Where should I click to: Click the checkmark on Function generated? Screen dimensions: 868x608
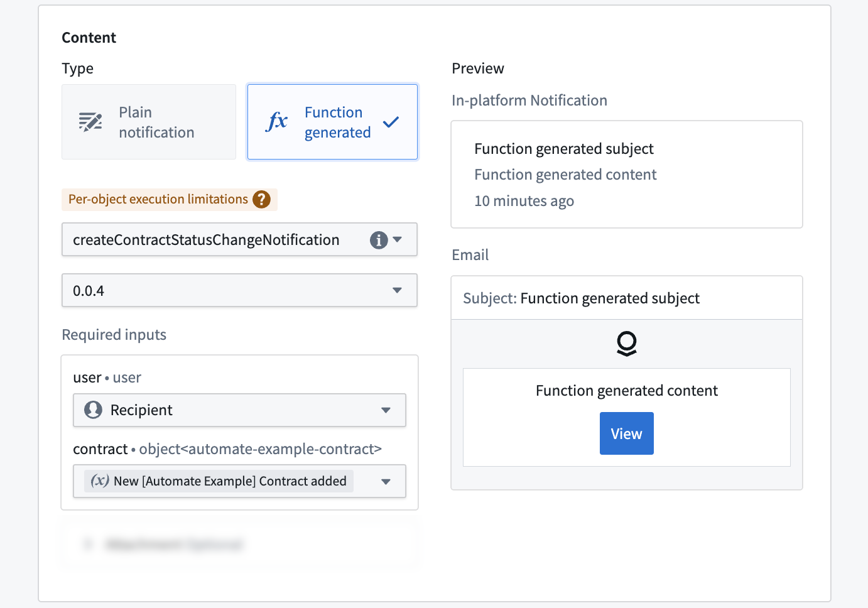391,122
